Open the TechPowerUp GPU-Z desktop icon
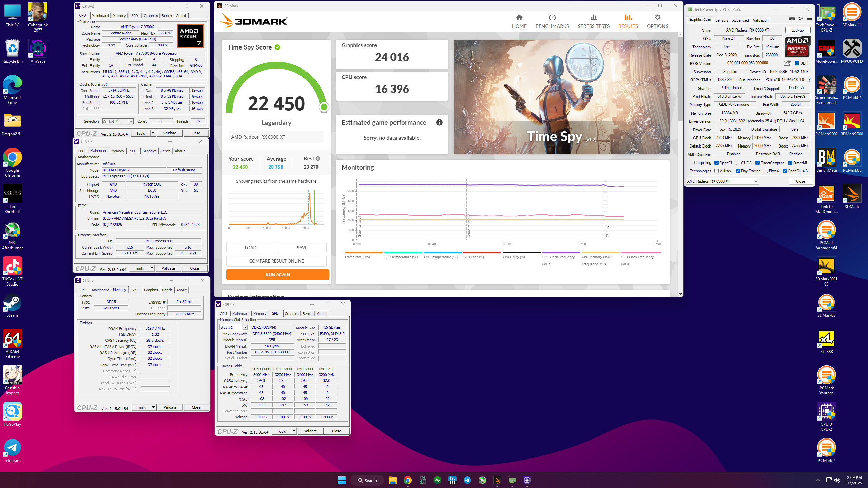868x488 pixels. pyautogui.click(x=826, y=17)
